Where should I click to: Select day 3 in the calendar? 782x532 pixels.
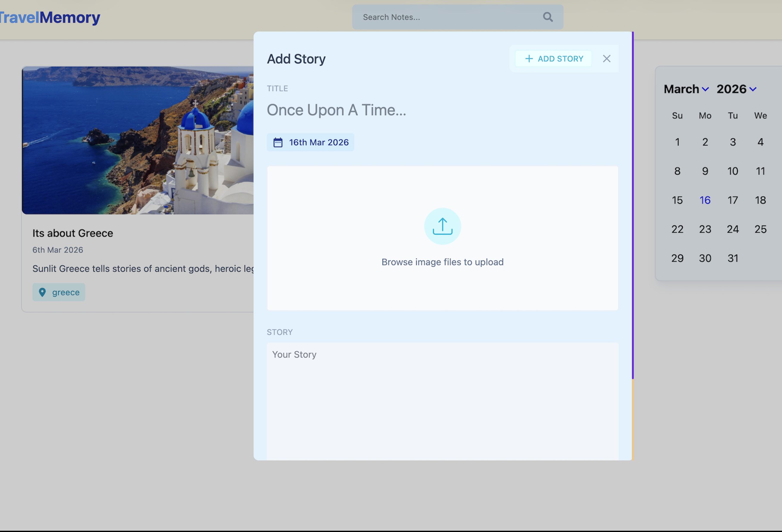(733, 142)
